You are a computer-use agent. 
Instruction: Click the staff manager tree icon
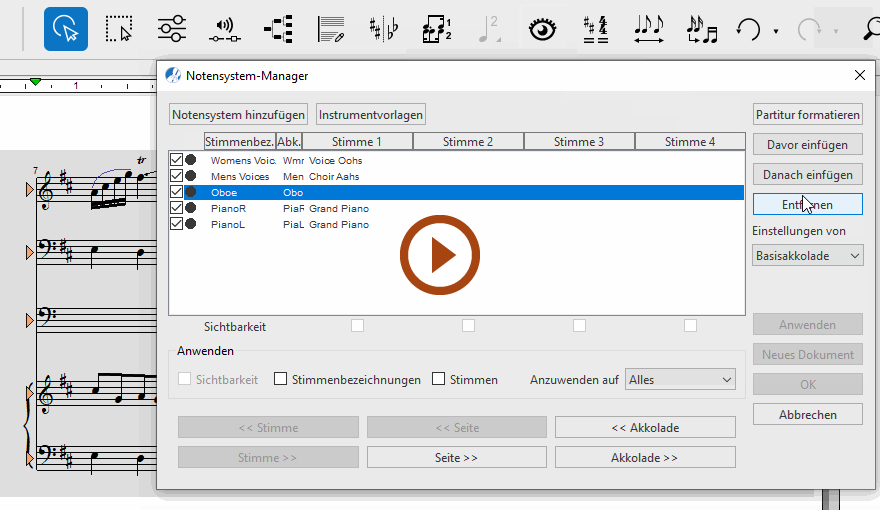point(277,29)
